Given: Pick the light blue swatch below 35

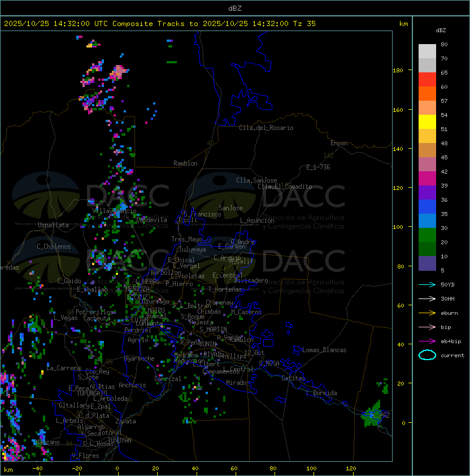Looking at the screenshot, I should [427, 220].
